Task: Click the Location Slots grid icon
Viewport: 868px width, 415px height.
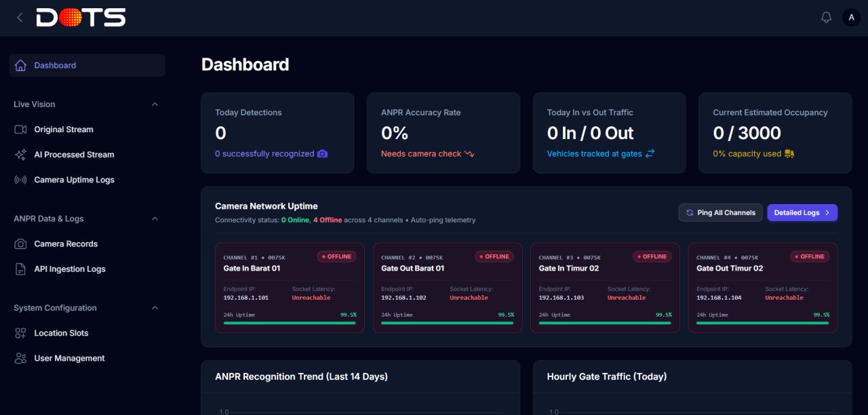Action: coord(20,333)
